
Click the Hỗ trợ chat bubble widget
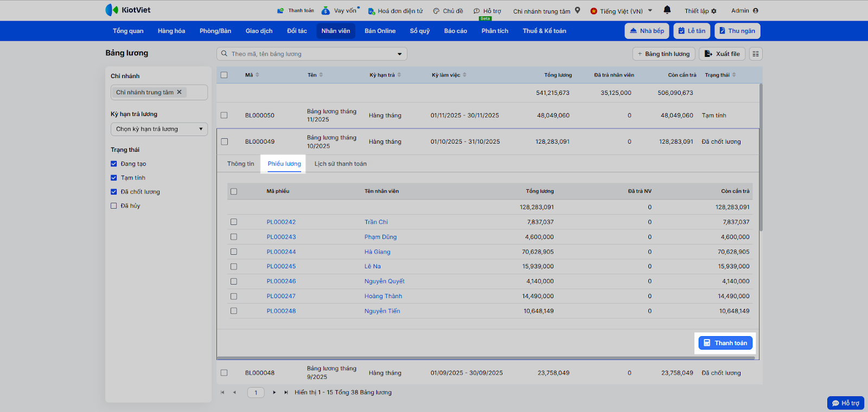click(845, 403)
